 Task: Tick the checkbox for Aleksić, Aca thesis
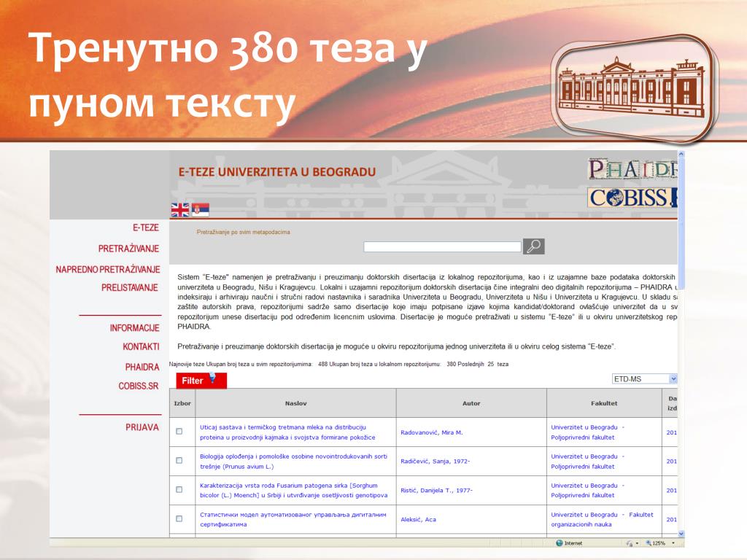point(179,518)
